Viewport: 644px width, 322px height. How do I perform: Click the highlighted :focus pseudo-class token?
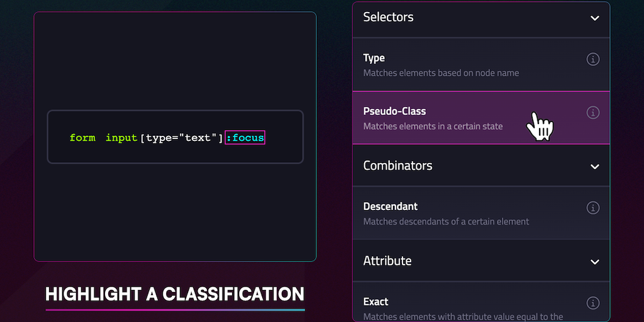(x=245, y=138)
